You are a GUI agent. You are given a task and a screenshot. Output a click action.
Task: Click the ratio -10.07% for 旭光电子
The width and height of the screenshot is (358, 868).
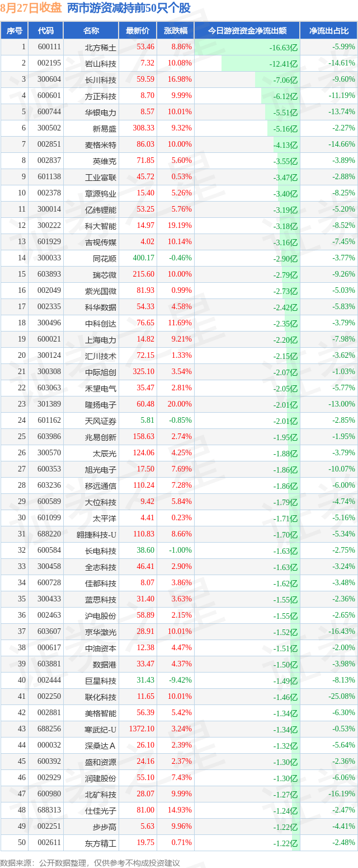click(x=342, y=469)
